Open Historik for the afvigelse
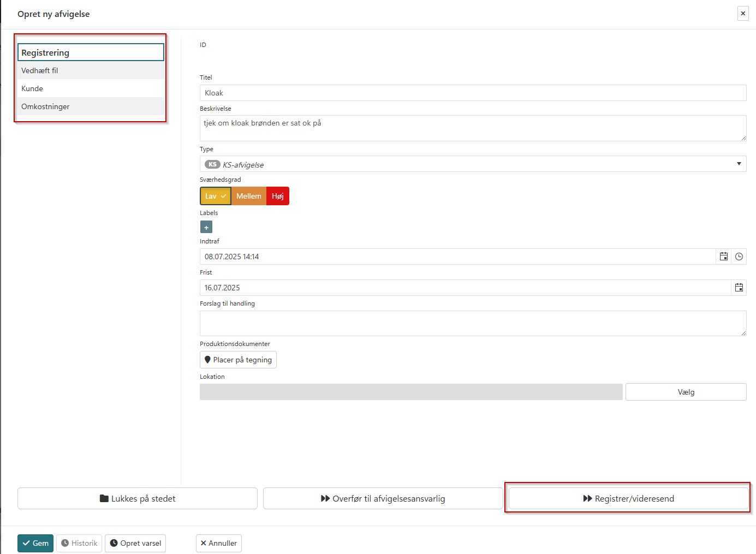 point(79,543)
